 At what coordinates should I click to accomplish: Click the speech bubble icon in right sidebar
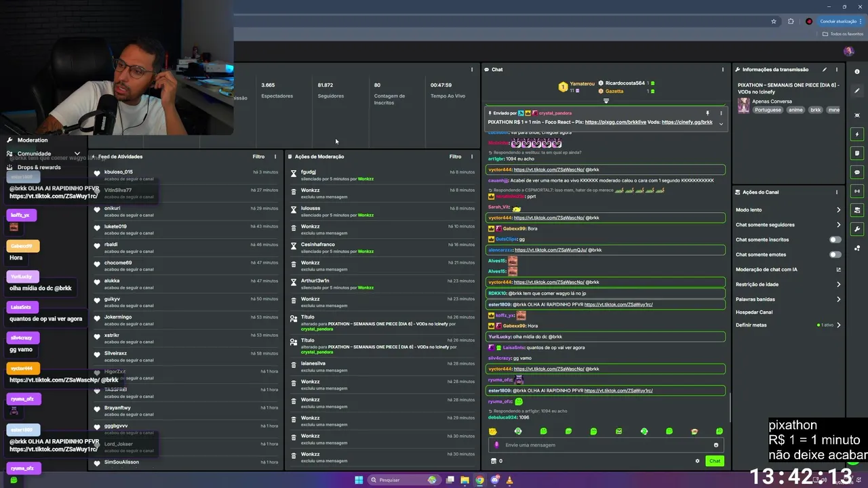pos(857,172)
